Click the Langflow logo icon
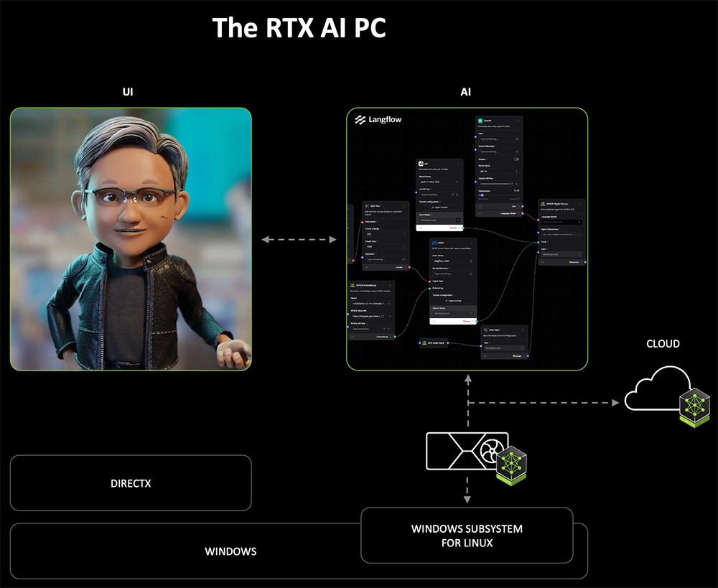The image size is (718, 588). (x=361, y=120)
